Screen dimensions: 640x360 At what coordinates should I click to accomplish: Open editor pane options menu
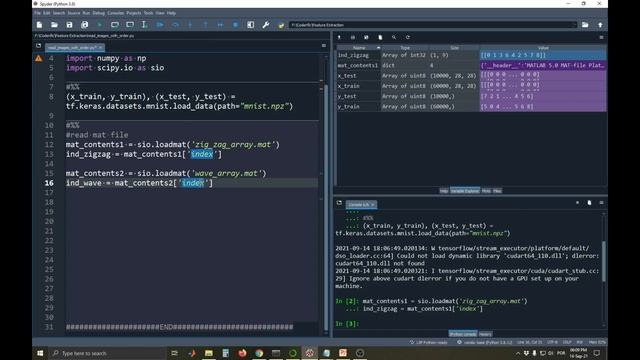(x=324, y=46)
